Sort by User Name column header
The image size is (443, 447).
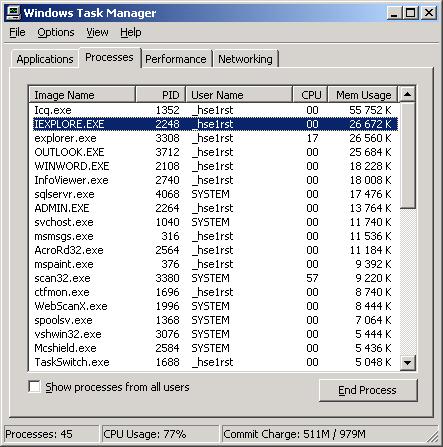(239, 95)
